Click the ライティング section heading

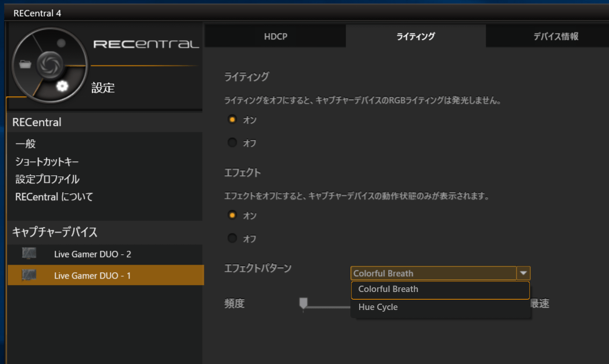click(x=246, y=77)
